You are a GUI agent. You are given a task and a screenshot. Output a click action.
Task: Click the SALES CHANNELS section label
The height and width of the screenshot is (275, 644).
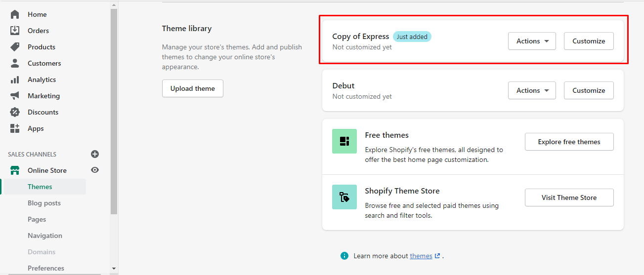tap(32, 155)
